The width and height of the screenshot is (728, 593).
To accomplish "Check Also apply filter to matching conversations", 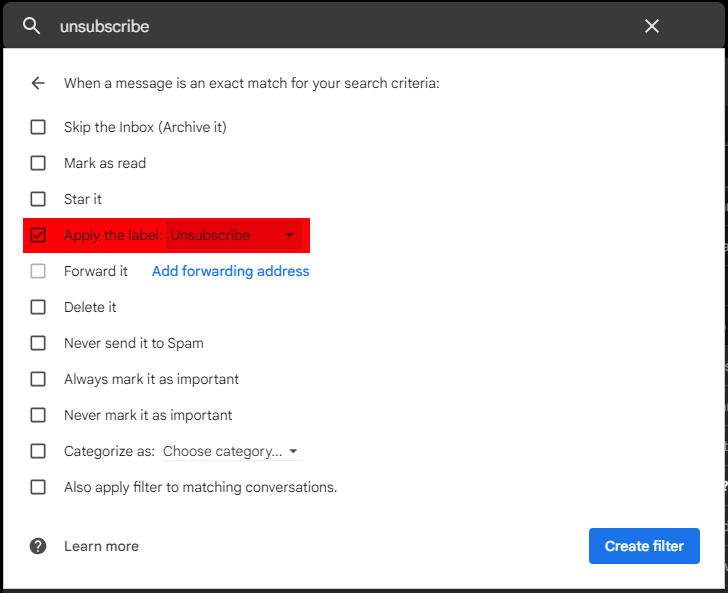I will pyautogui.click(x=38, y=487).
